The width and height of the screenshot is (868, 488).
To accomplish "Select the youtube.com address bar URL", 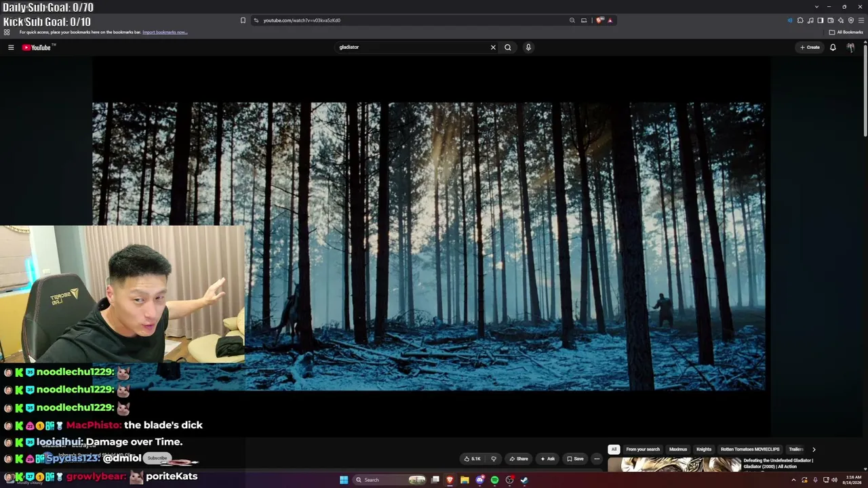I will pos(302,20).
